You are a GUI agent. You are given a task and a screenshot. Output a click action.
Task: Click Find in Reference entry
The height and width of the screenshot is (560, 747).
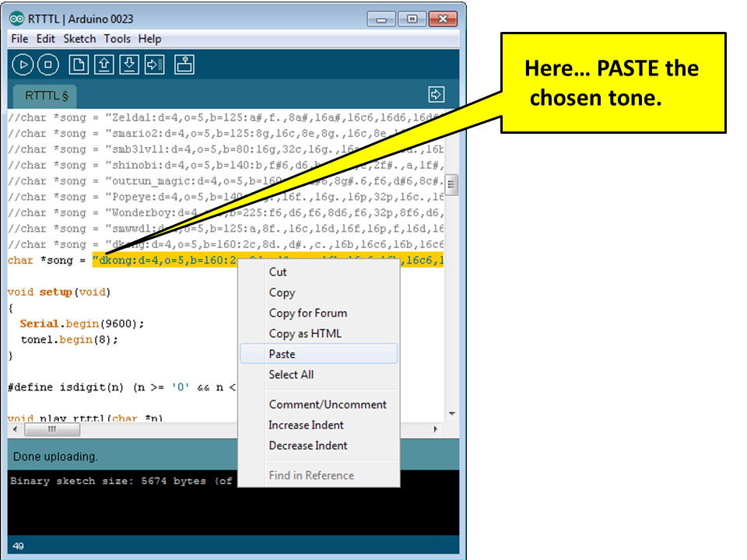click(319, 475)
